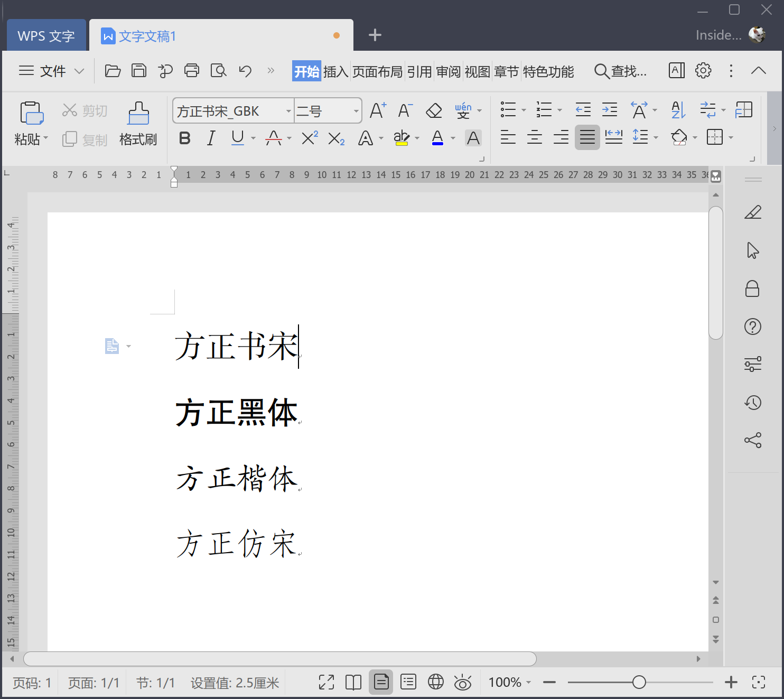Expand more quick access tools (»)
This screenshot has height=699, width=784.
click(x=271, y=71)
